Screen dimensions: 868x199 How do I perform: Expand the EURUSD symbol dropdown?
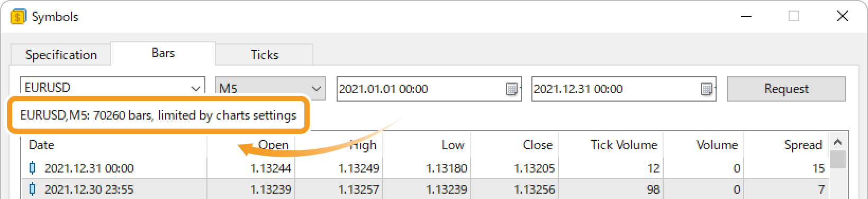(x=195, y=88)
